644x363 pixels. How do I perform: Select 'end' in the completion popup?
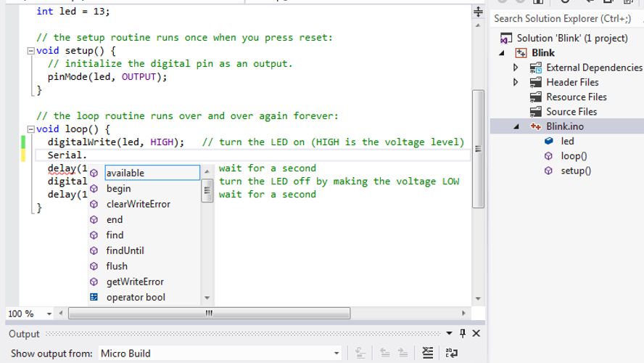click(x=115, y=219)
